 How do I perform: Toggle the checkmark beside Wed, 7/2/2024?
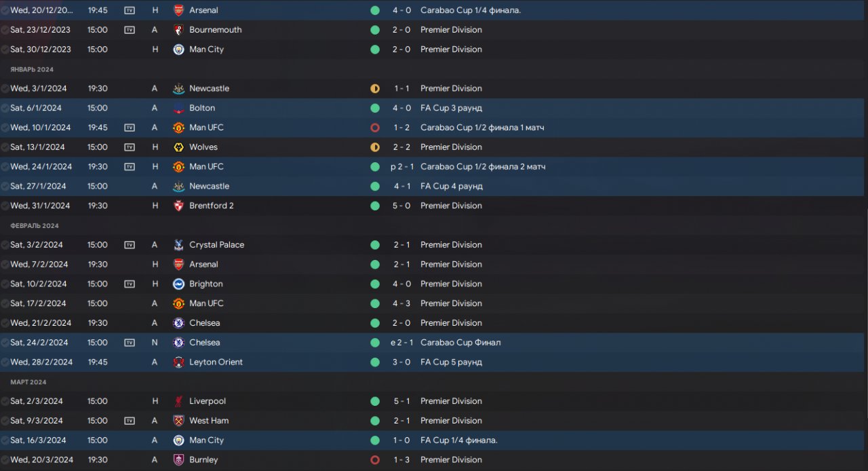click(x=5, y=265)
